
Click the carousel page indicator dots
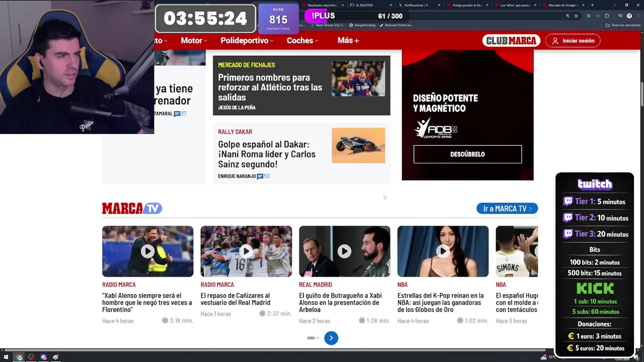[313, 338]
